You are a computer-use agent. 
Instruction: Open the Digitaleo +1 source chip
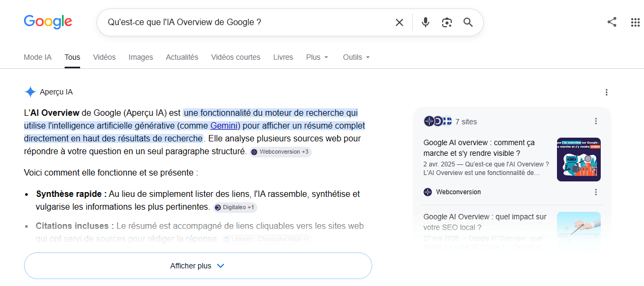235,207
